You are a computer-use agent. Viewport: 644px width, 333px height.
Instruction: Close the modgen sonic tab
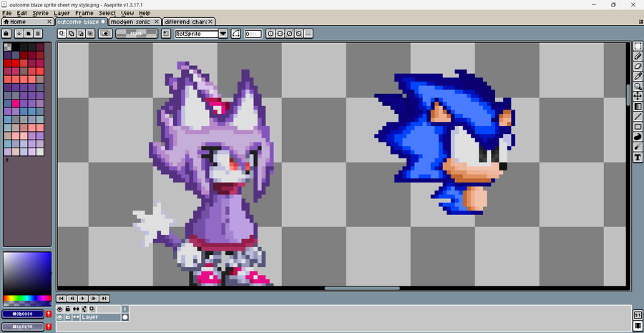coord(157,21)
